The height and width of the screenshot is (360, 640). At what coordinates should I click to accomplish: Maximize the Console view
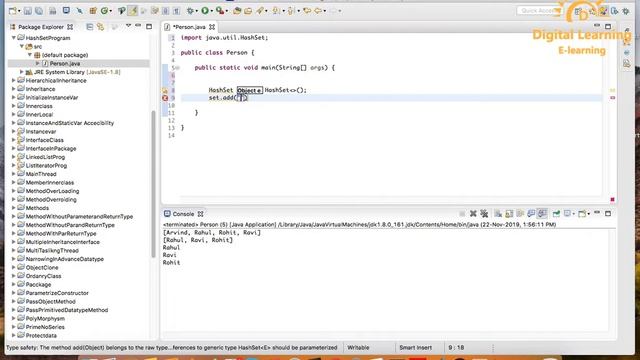click(x=608, y=213)
